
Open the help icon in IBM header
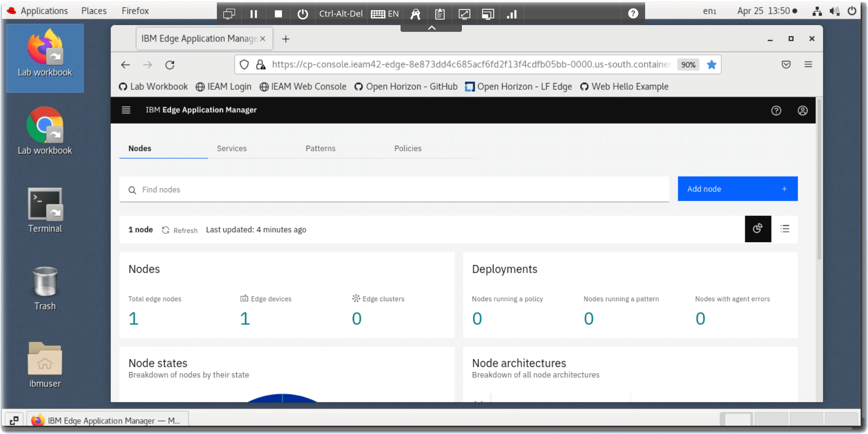coord(776,110)
